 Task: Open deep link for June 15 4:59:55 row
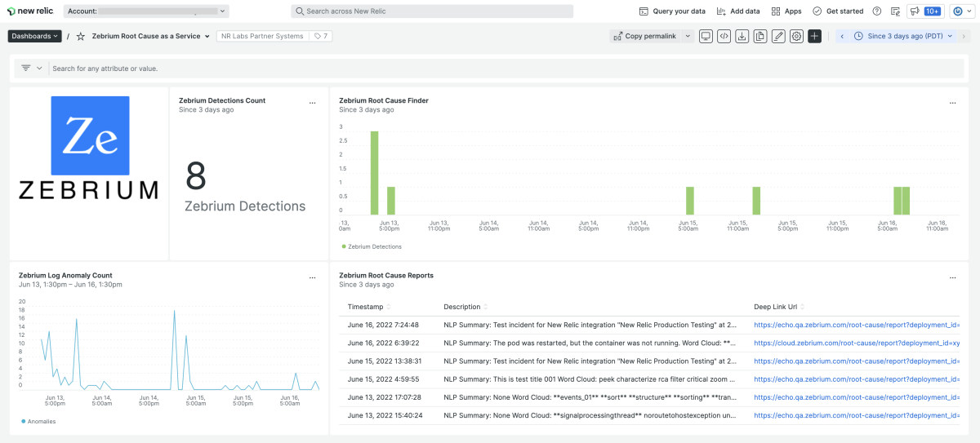(857, 379)
